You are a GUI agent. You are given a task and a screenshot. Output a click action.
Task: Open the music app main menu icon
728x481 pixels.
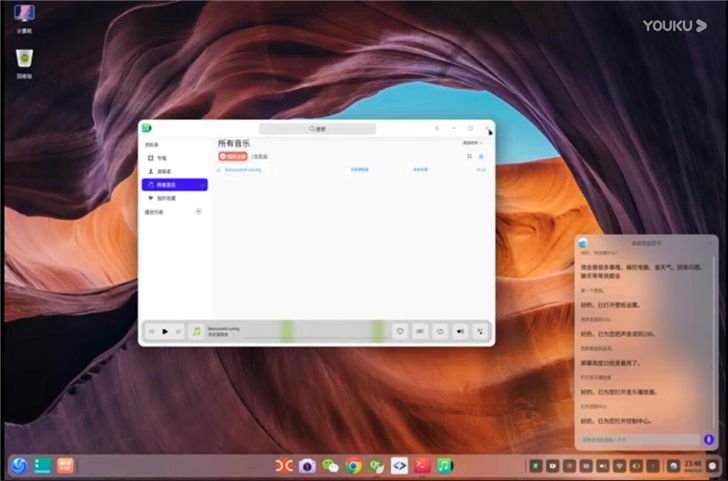[436, 129]
